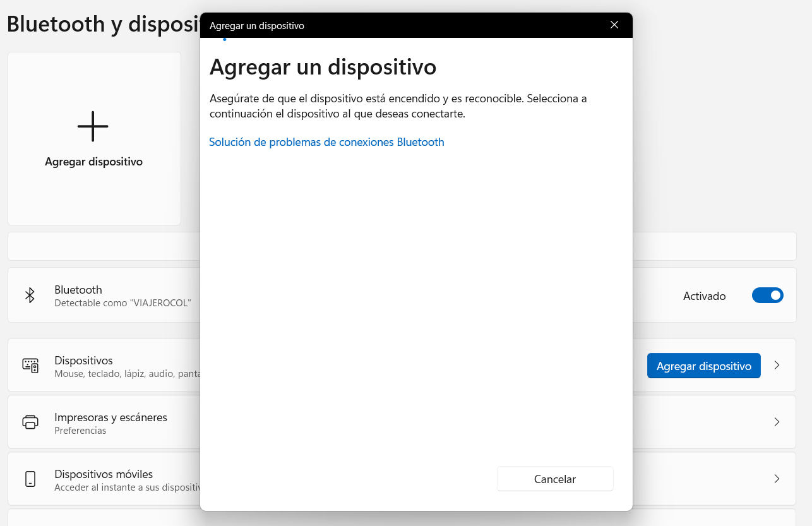Image resolution: width=812 pixels, height=526 pixels.
Task: Click the Detectable como "VIAJEROCOL" text
Action: pyautogui.click(x=122, y=303)
